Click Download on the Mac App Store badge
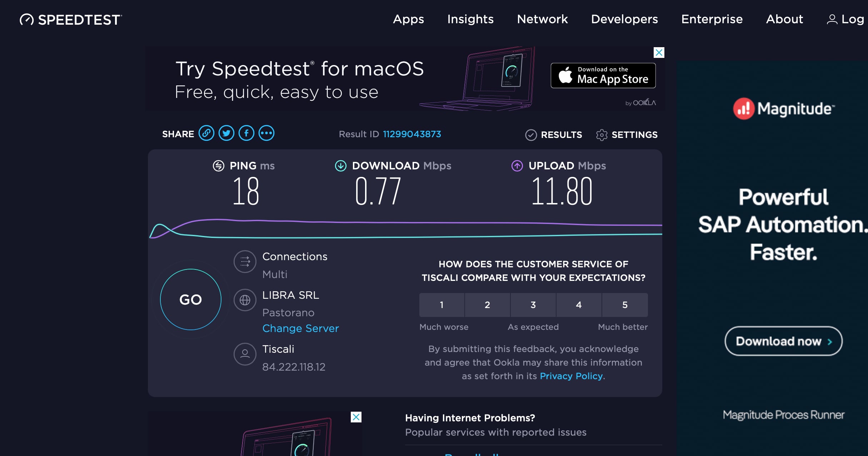The image size is (868, 456). (603, 75)
